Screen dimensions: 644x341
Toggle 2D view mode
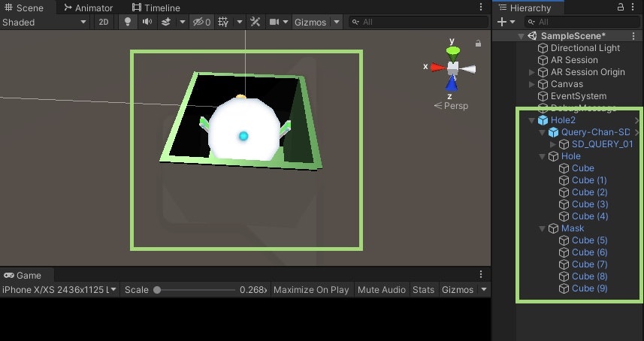tap(104, 23)
